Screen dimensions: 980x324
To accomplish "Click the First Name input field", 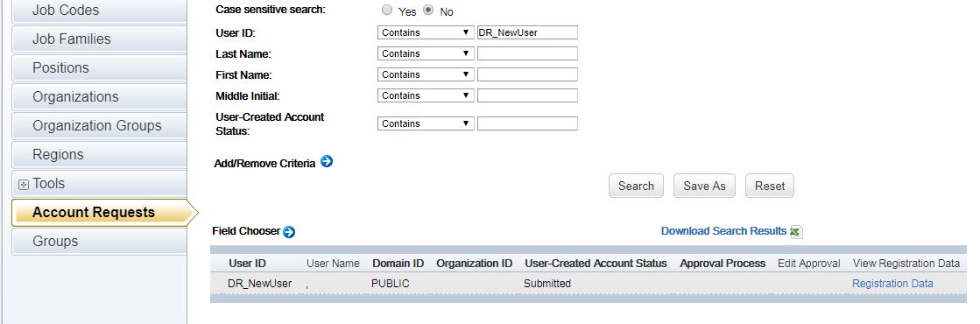I will coord(527,74).
